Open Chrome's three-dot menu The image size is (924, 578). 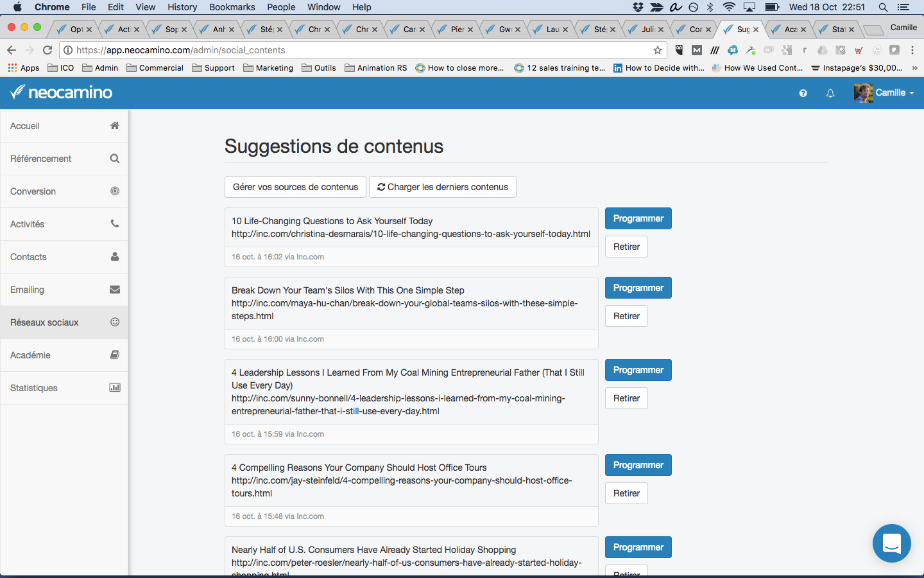point(912,50)
